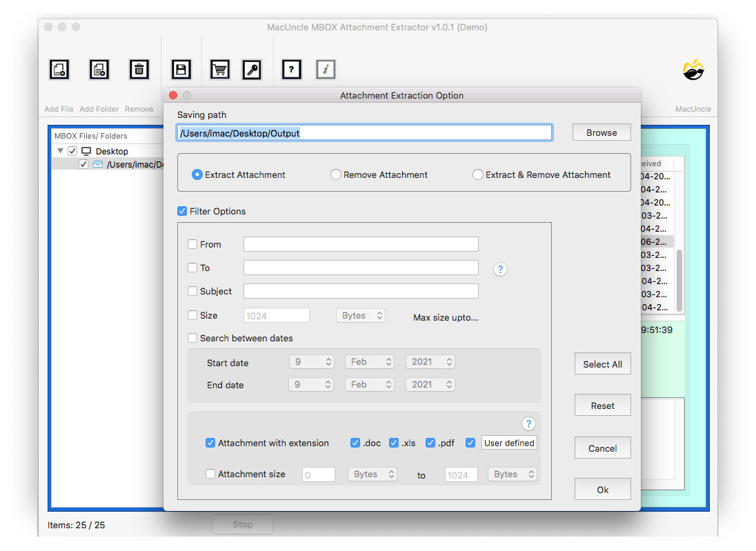Click inside the Saving path field

point(364,132)
